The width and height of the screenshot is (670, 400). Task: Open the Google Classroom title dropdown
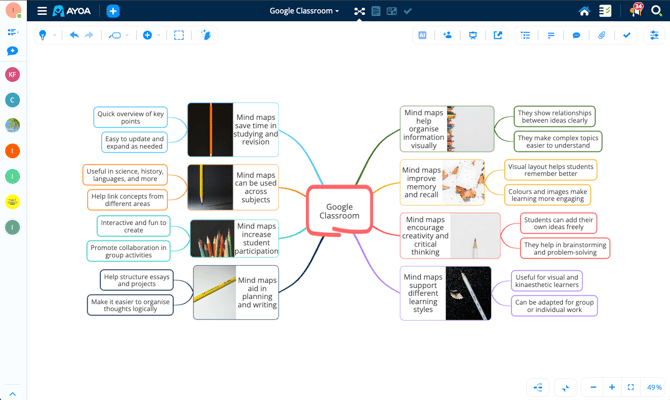tap(304, 11)
